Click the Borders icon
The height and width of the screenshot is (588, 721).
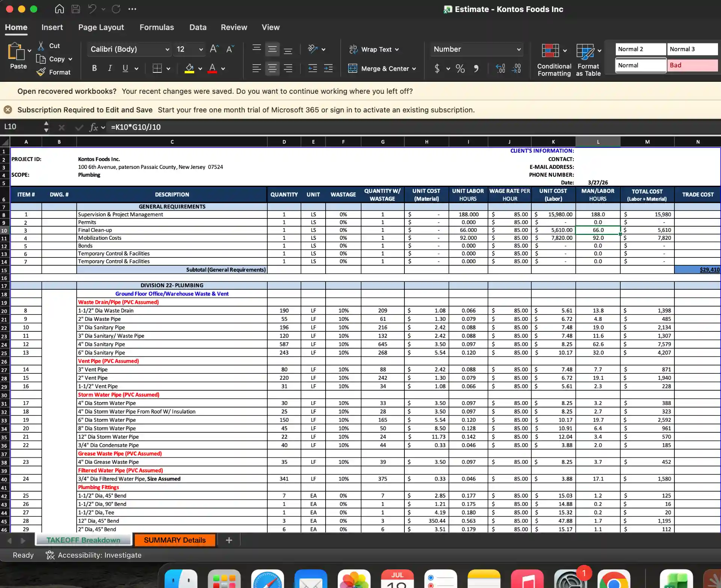(x=157, y=68)
